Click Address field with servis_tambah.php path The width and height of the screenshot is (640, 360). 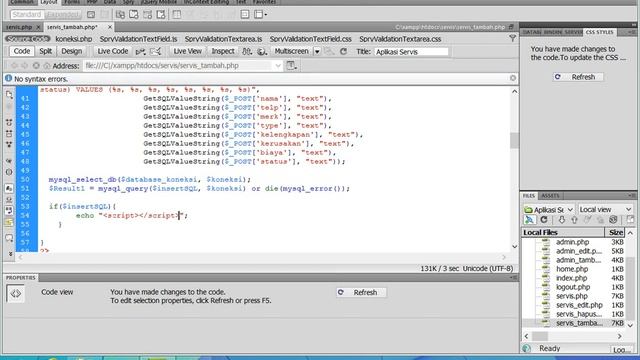pyautogui.click(x=182, y=66)
